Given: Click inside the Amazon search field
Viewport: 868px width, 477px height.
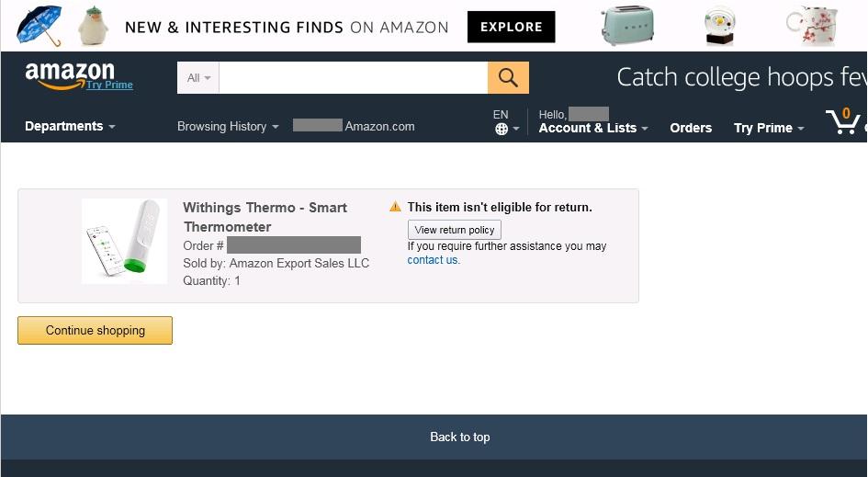Looking at the screenshot, I should (x=354, y=77).
